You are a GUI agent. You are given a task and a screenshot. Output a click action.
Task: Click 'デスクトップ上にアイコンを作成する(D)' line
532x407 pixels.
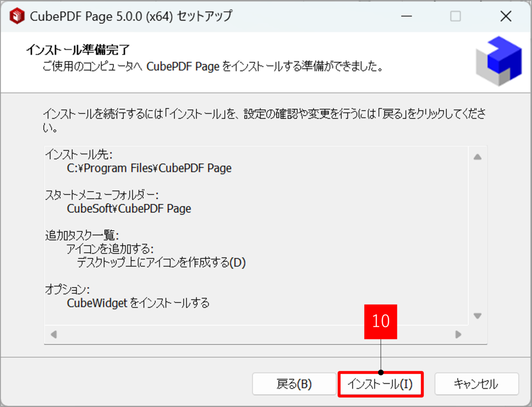click(x=161, y=263)
